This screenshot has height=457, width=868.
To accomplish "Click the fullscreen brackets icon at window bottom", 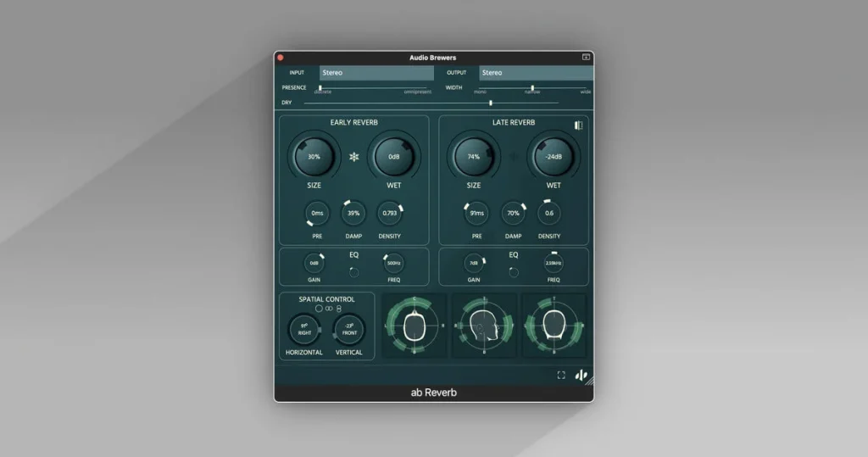I will [561, 375].
